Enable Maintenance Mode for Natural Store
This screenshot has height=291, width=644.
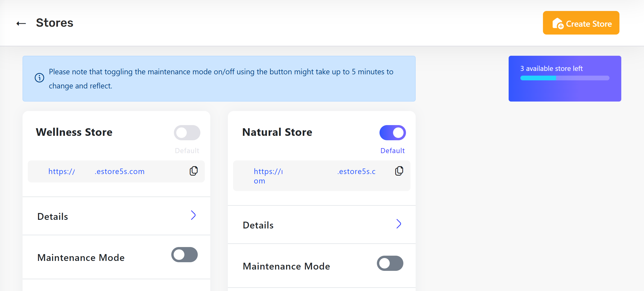390,263
